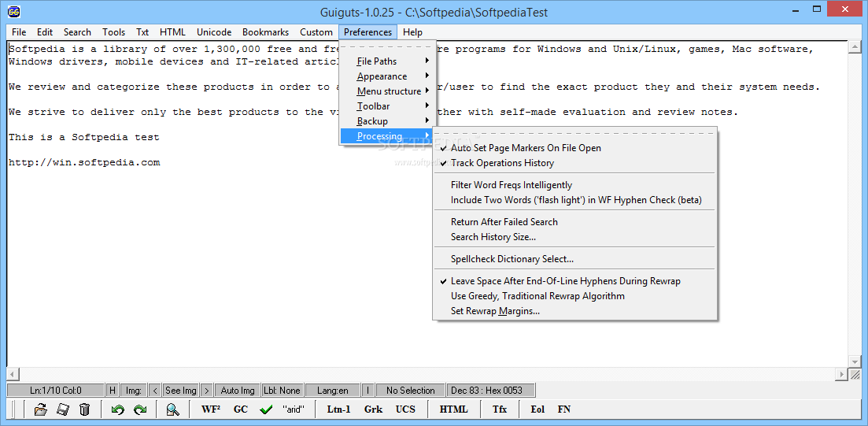868x426 pixels.
Task: Open the Ltn-1 Latin characters tool
Action: coord(338,410)
